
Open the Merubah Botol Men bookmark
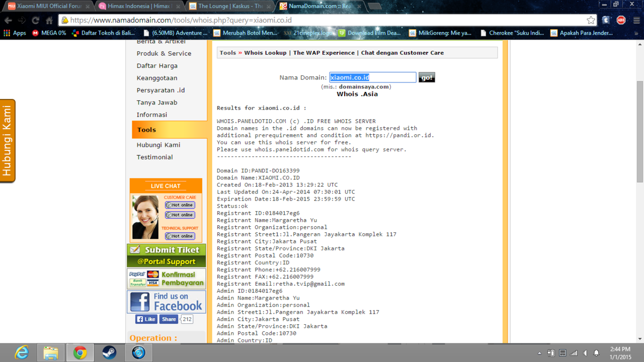point(245,33)
